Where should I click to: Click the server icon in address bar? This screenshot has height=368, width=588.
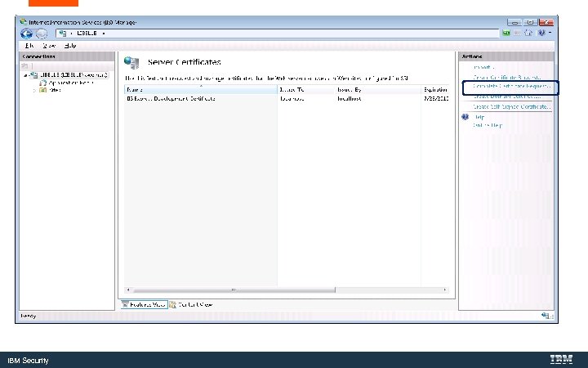coord(63,34)
